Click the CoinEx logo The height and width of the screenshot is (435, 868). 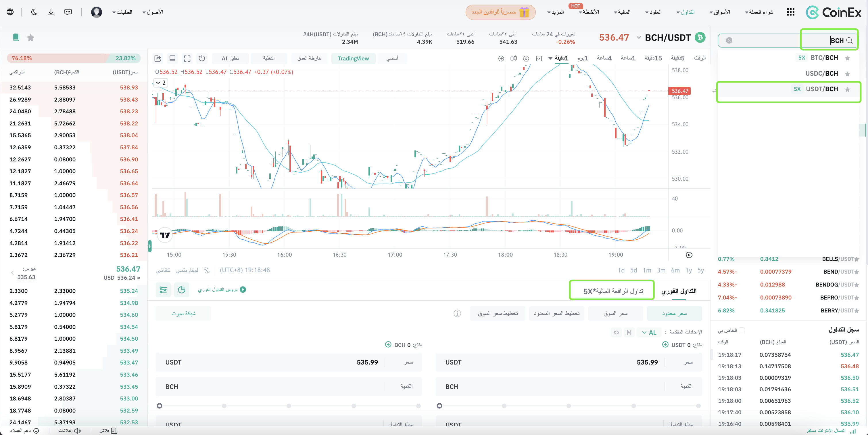pyautogui.click(x=833, y=12)
